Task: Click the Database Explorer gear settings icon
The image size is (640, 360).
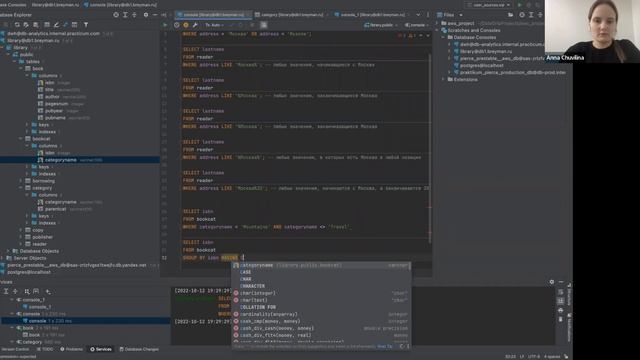Action: pyautogui.click(x=146, y=15)
